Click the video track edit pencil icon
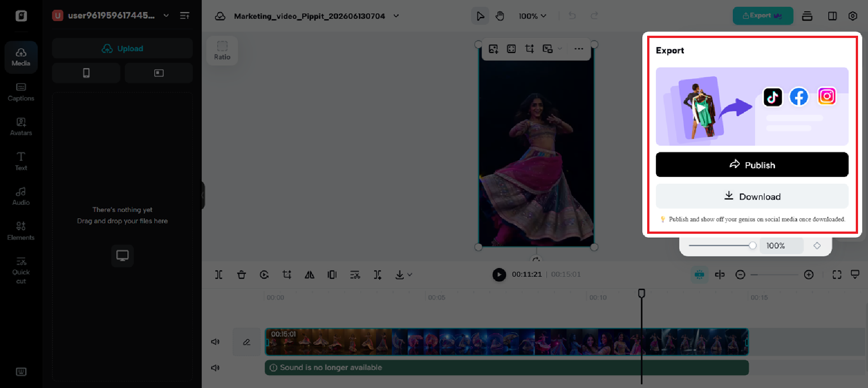Viewport: 868px width, 388px height. tap(247, 342)
